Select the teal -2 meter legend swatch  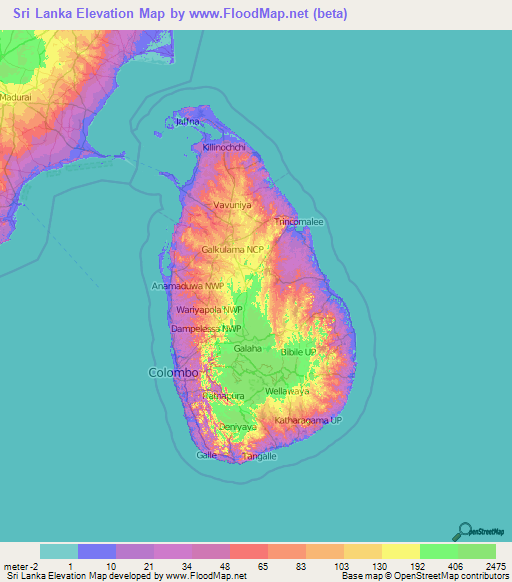pyautogui.click(x=59, y=552)
